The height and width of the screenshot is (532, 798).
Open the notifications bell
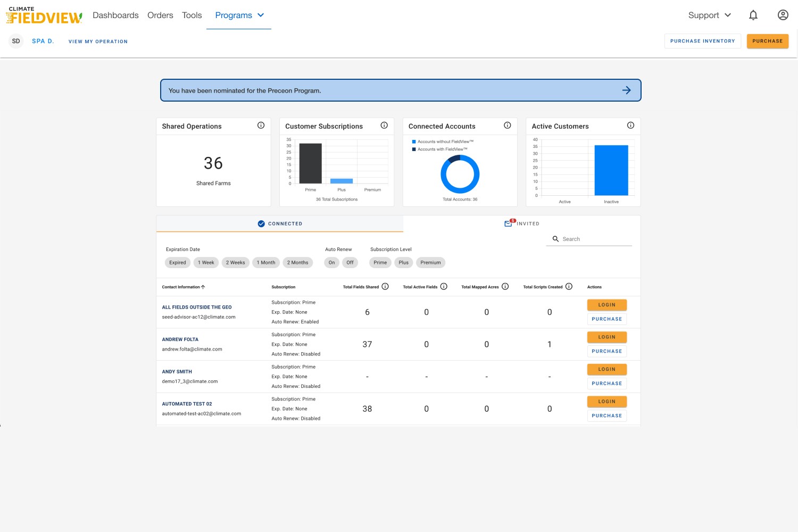(x=753, y=15)
